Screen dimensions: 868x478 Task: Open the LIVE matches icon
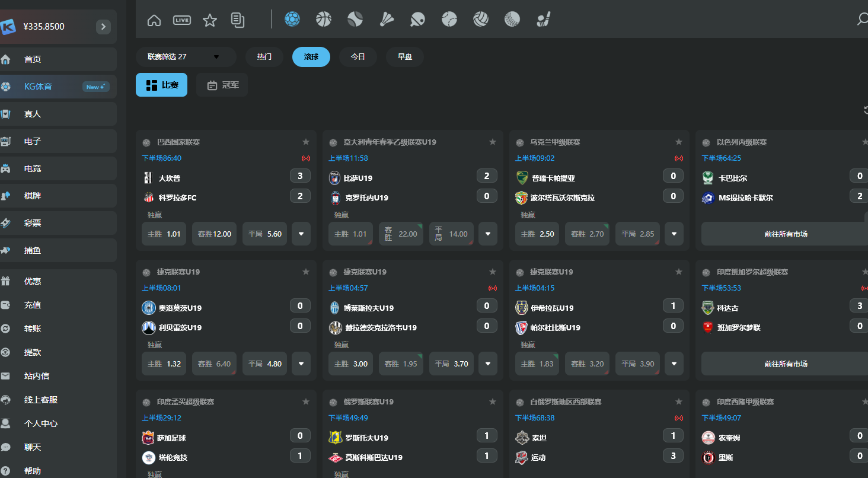[182, 20]
